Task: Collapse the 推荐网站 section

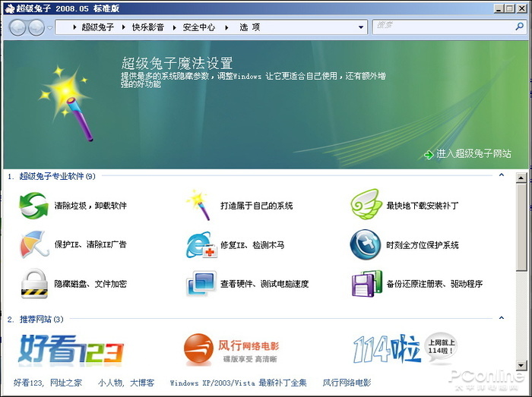Action: pos(502,318)
